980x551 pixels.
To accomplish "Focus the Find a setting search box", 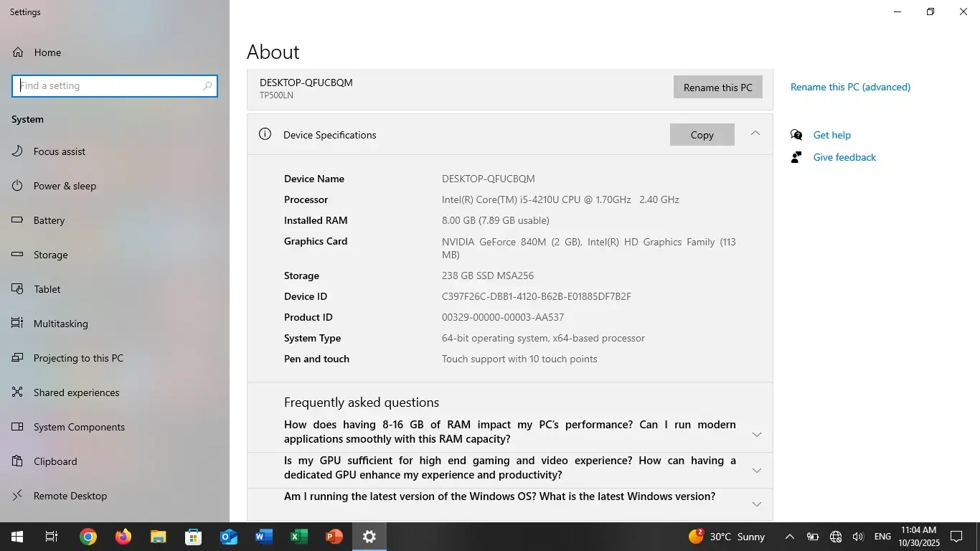I will pyautogui.click(x=109, y=85).
